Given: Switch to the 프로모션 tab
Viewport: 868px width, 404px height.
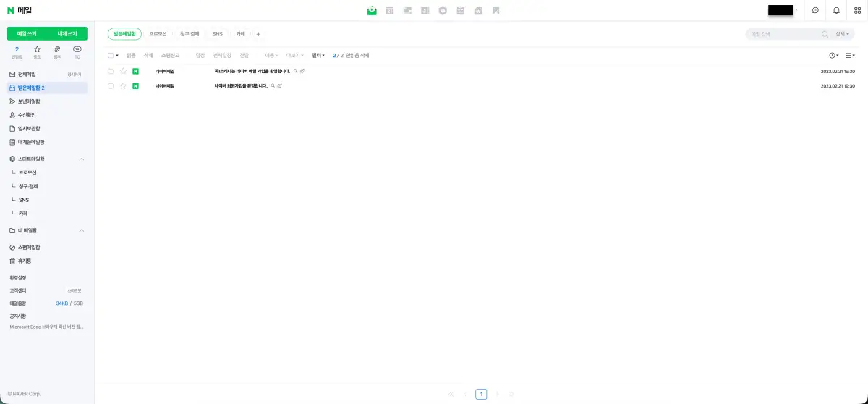Looking at the screenshot, I should 158,34.
